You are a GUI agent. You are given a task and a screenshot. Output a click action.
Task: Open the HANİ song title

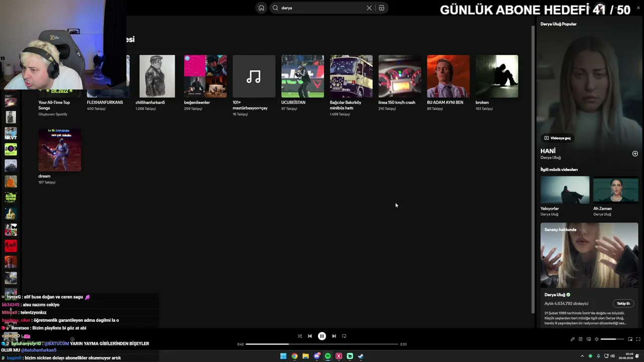(x=548, y=151)
